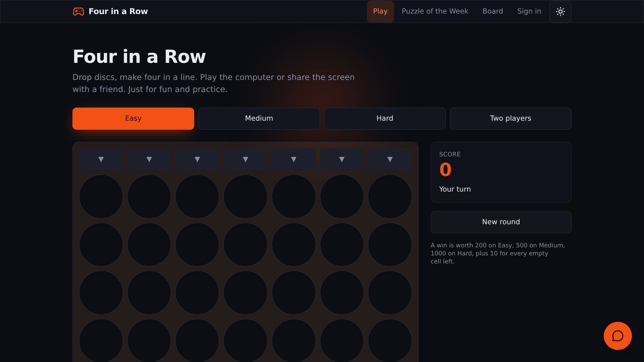Drop a disc in the third column arrow
The height and width of the screenshot is (362, 644).
click(x=197, y=159)
